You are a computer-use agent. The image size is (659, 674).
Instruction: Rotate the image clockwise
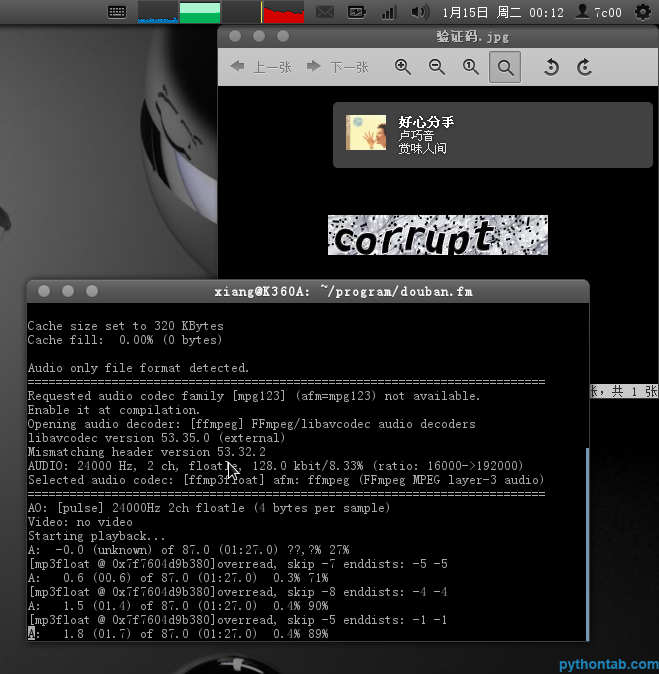coord(585,67)
